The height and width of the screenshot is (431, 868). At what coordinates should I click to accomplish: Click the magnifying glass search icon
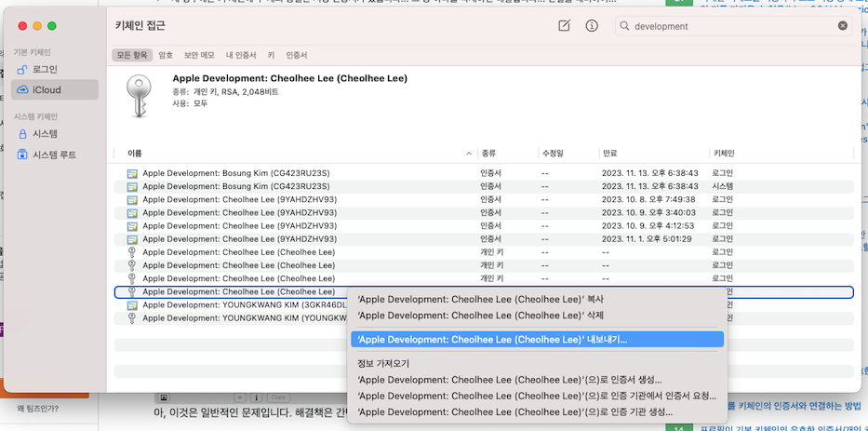click(x=624, y=26)
